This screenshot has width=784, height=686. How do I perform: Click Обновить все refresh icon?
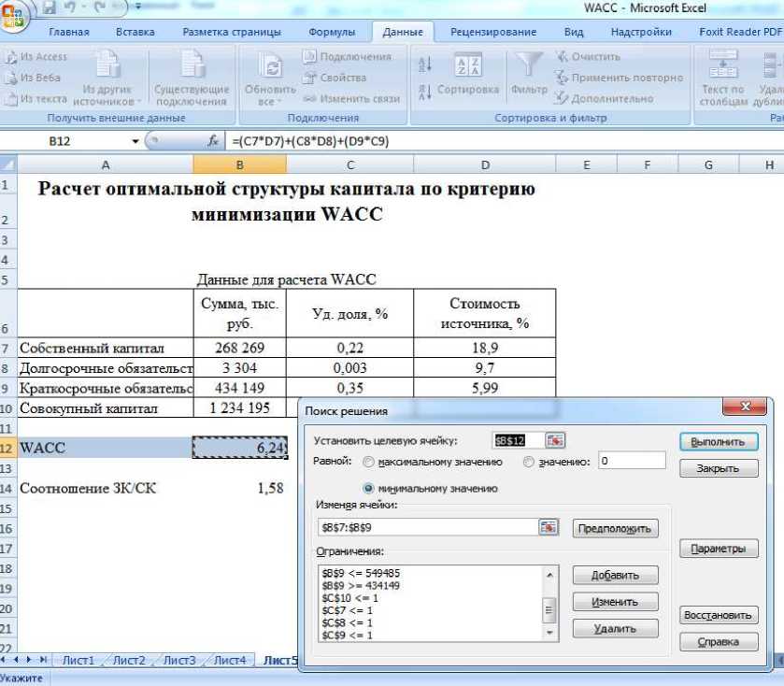(x=270, y=67)
